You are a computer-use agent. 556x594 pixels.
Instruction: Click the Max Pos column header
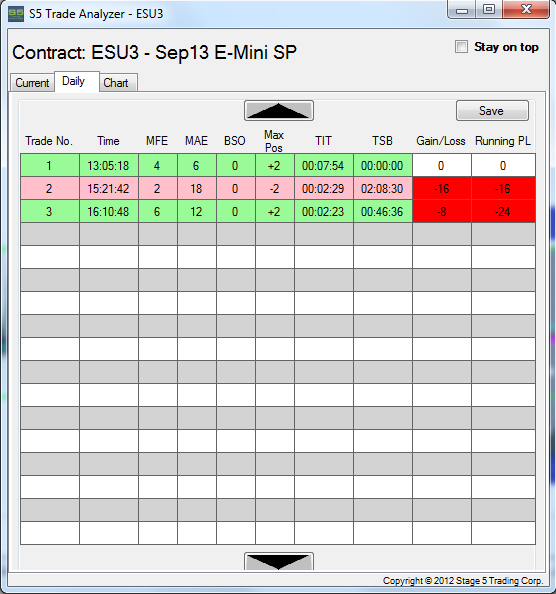click(x=274, y=141)
